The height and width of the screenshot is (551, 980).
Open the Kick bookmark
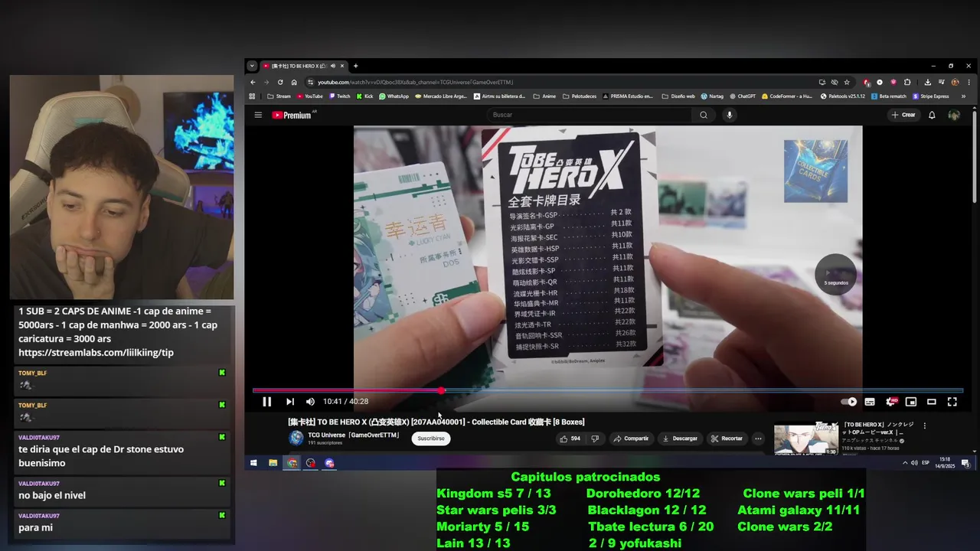[x=364, y=96]
